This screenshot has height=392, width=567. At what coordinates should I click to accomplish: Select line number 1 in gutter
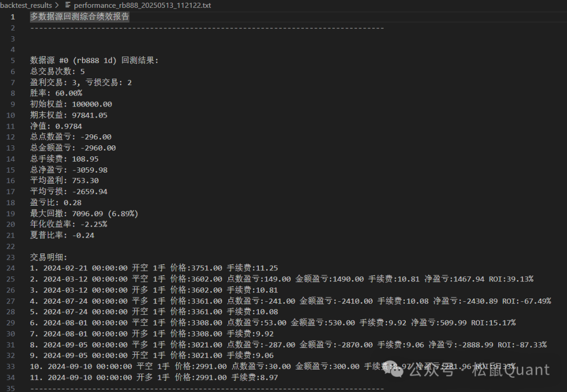point(13,17)
